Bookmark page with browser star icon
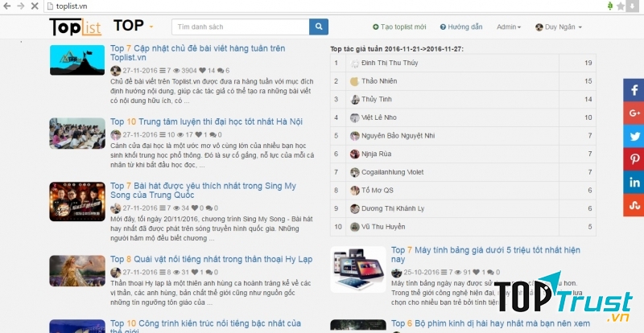This screenshot has height=333, width=644. coord(620,6)
